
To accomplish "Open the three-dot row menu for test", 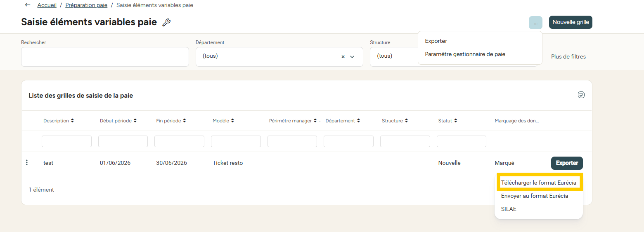I will [x=27, y=163].
